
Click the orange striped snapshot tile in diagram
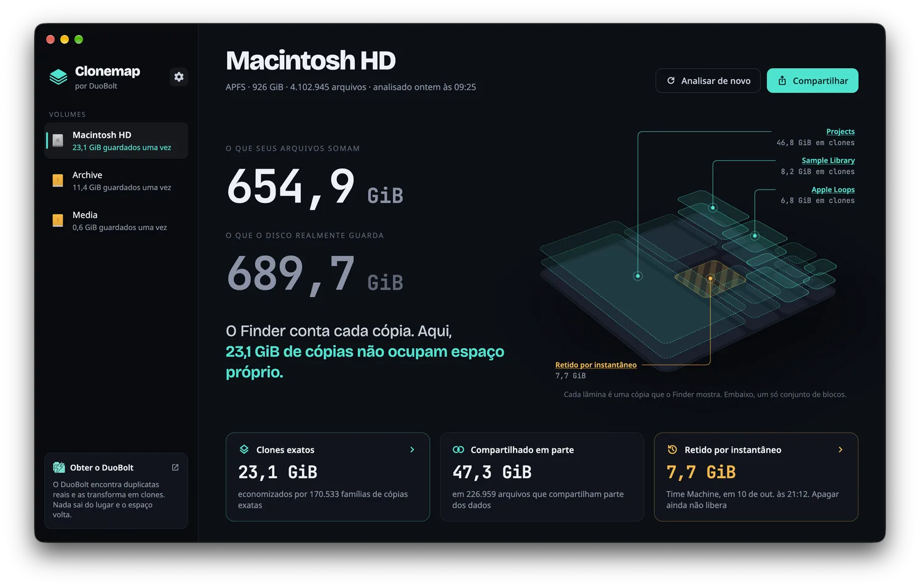(x=710, y=279)
